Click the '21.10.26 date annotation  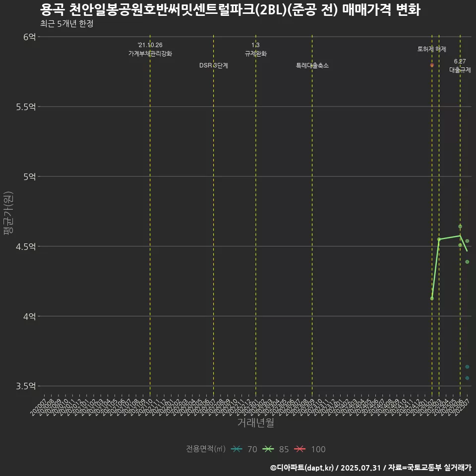(x=150, y=45)
